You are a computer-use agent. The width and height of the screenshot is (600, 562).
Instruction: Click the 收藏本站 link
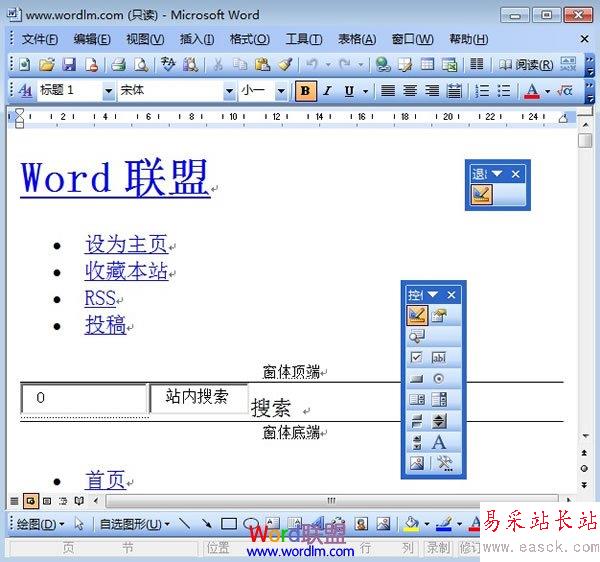tap(126, 271)
